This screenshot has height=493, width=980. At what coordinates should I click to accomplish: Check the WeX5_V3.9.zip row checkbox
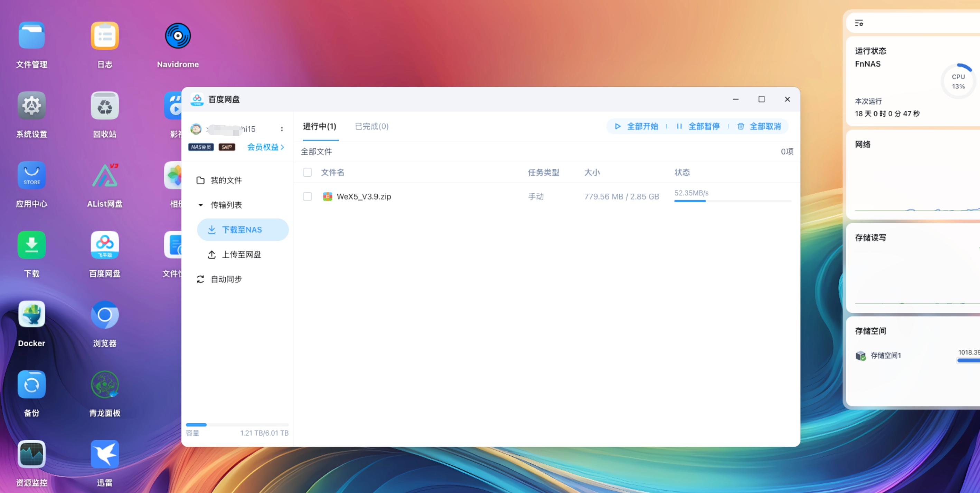pyautogui.click(x=308, y=196)
